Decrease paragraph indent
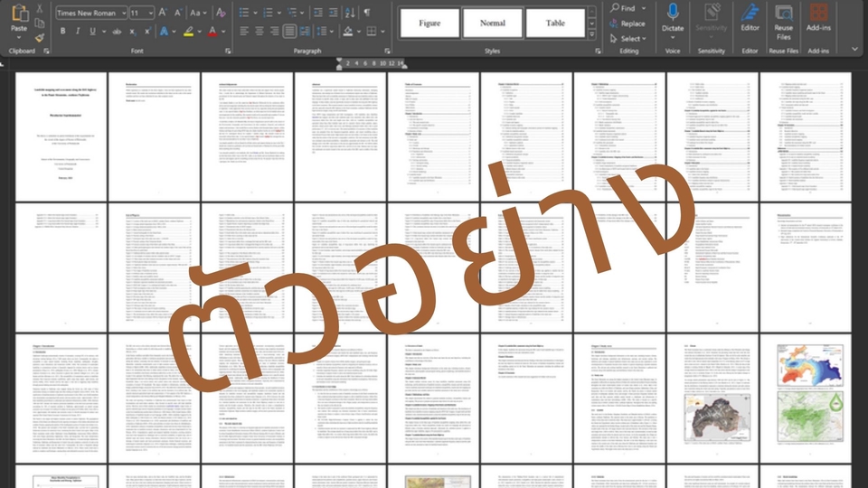868x488 pixels. 317,13
